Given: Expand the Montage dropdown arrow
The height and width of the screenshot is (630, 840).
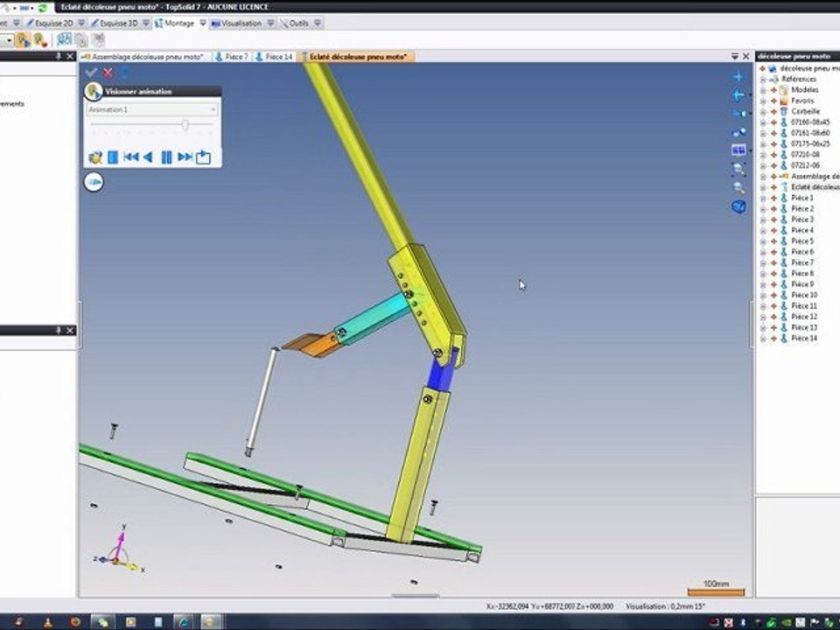Looking at the screenshot, I should click(203, 23).
